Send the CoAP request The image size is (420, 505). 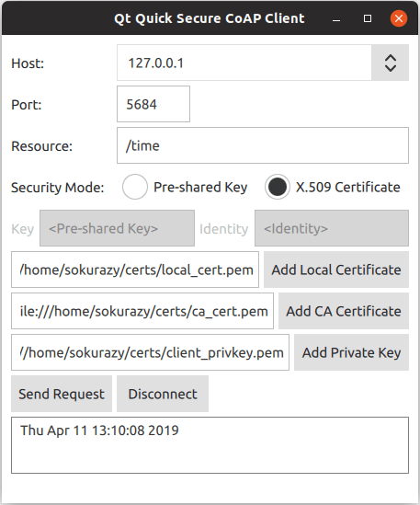point(62,394)
